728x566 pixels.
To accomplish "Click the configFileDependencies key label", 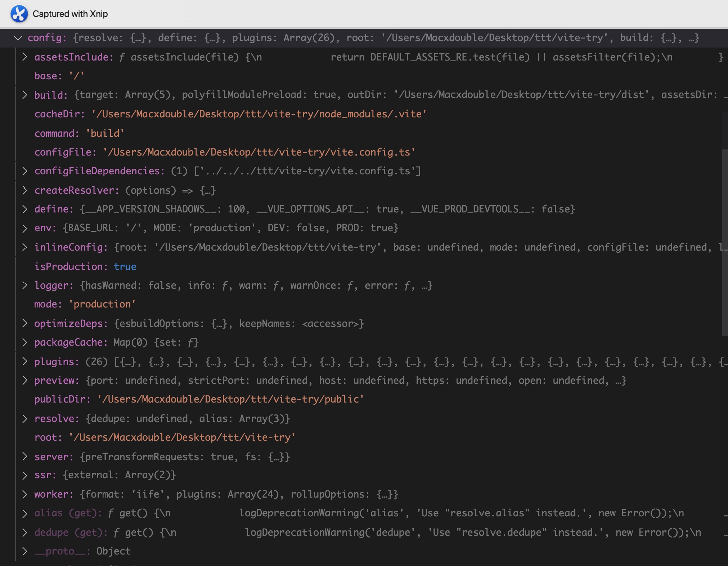I will (x=99, y=171).
